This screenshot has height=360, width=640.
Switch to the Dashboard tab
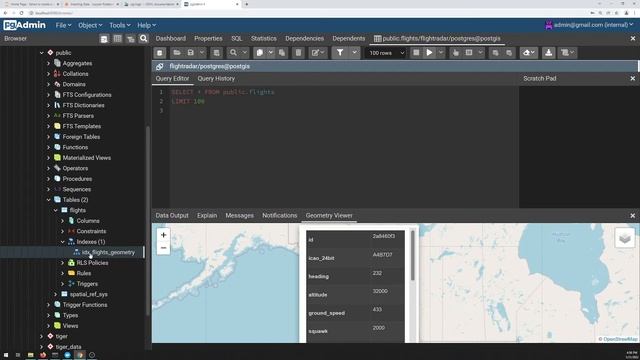point(171,38)
